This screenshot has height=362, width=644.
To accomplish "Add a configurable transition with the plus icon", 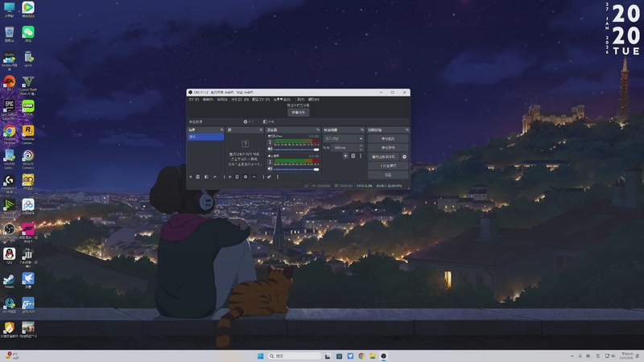I will coord(345,155).
